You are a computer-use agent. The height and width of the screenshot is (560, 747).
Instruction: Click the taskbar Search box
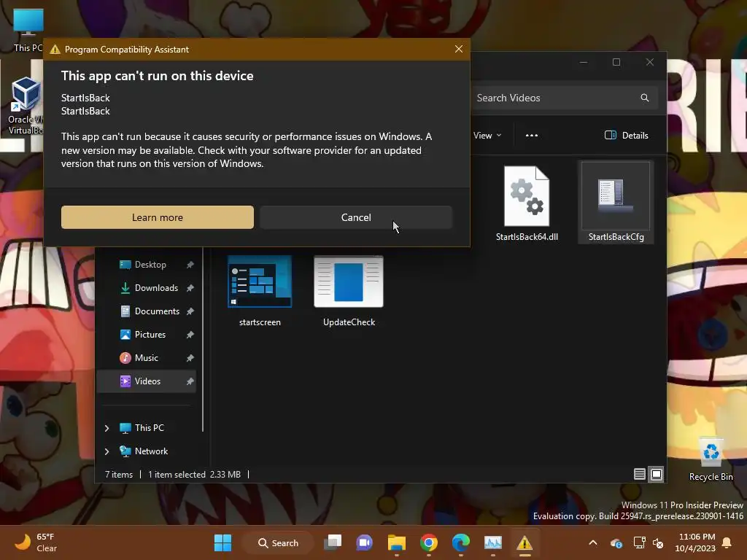coord(278,542)
